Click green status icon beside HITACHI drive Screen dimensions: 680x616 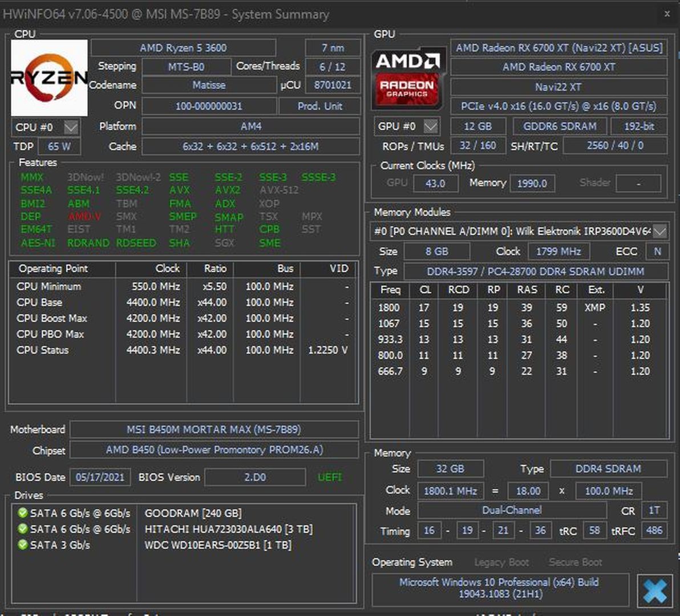point(23,529)
